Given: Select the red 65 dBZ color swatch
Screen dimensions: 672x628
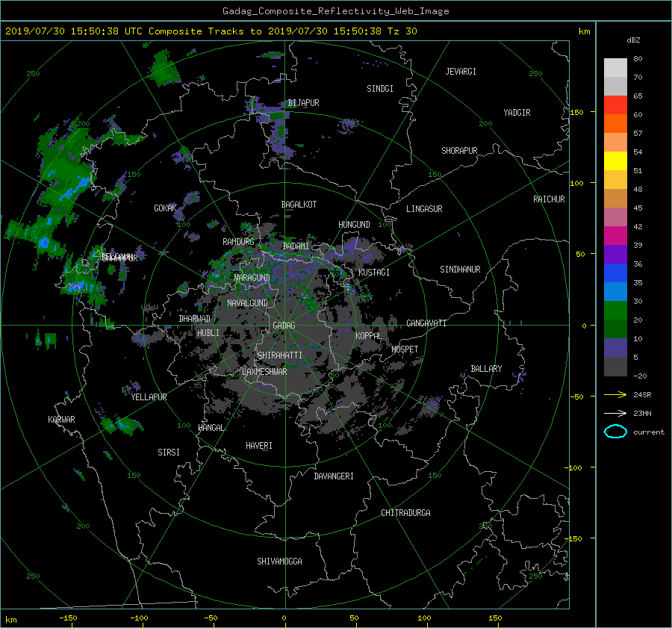Looking at the screenshot, I should click(x=615, y=105).
